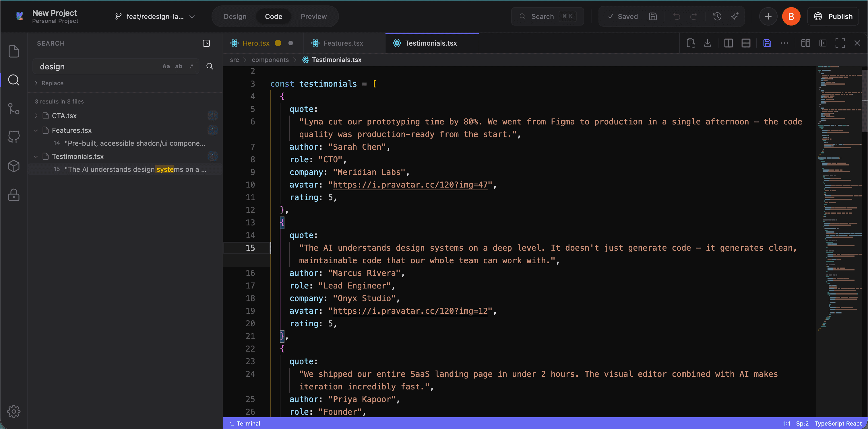Viewport: 868px width, 429px height.
Task: Open the packages cube icon in the sidebar
Action: click(x=13, y=166)
